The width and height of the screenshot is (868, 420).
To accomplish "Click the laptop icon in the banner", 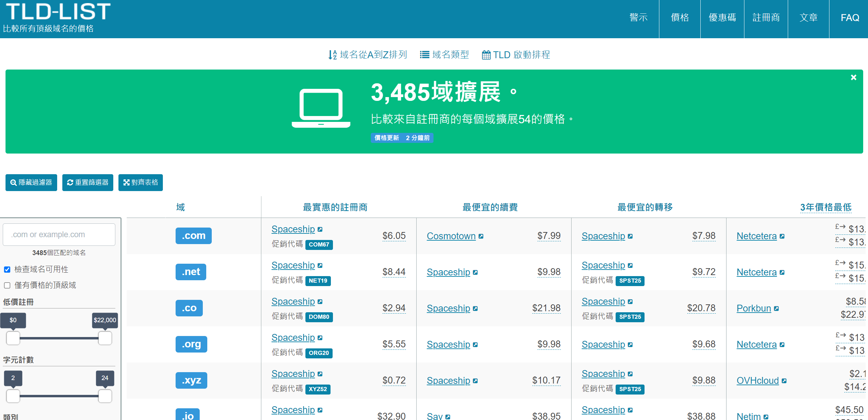I will (x=321, y=108).
